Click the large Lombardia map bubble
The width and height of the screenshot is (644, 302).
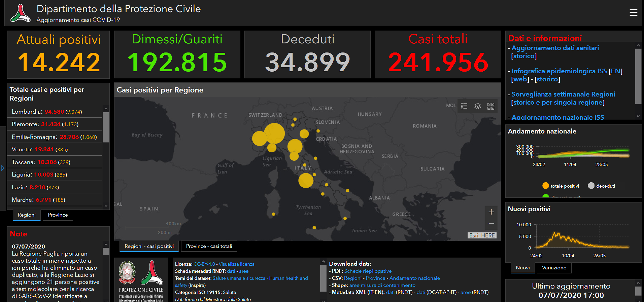[x=274, y=133]
